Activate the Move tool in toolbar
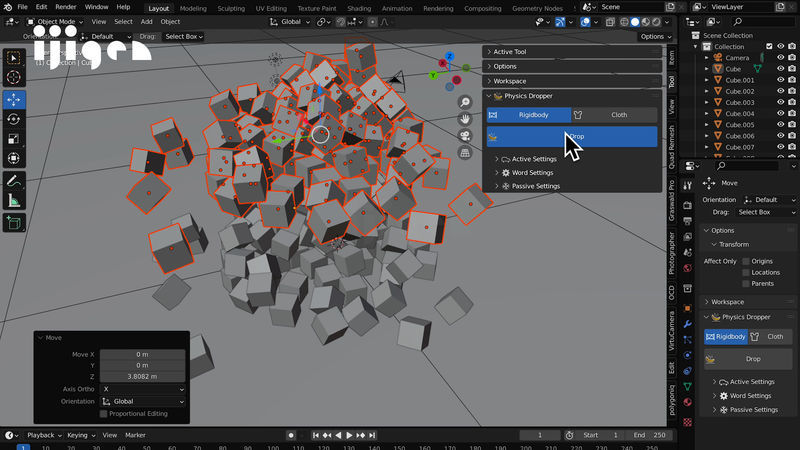 click(14, 99)
